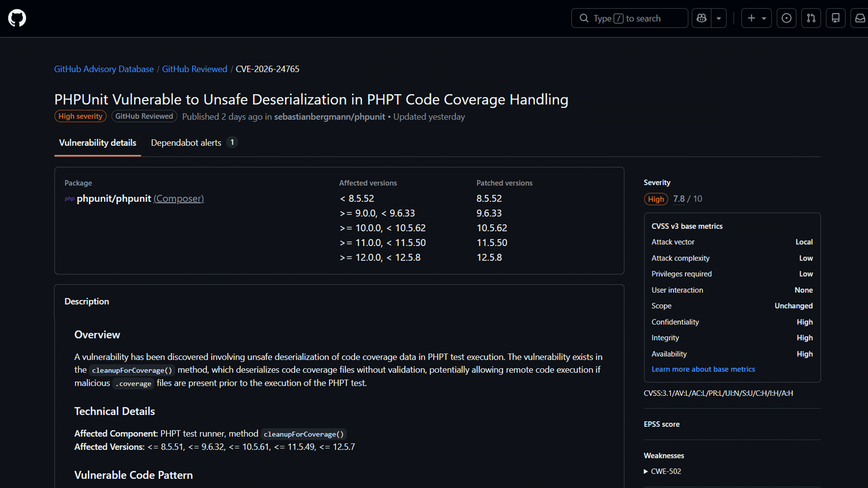
Task: Open the GitHub Advisory Database link
Action: click(x=103, y=69)
